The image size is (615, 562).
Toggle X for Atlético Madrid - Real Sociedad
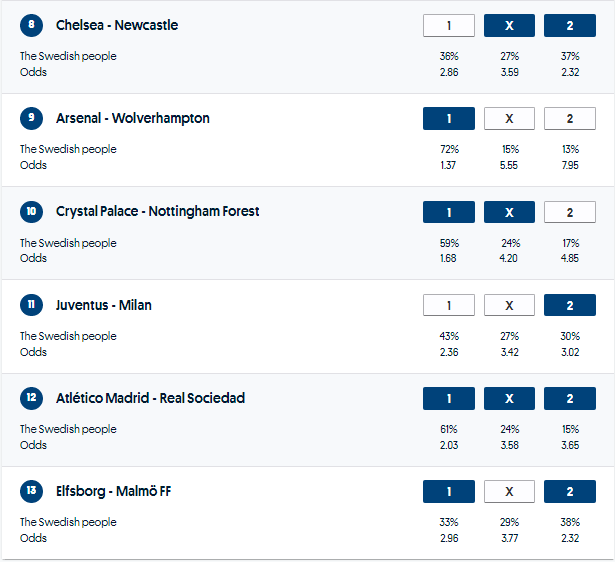(509, 399)
